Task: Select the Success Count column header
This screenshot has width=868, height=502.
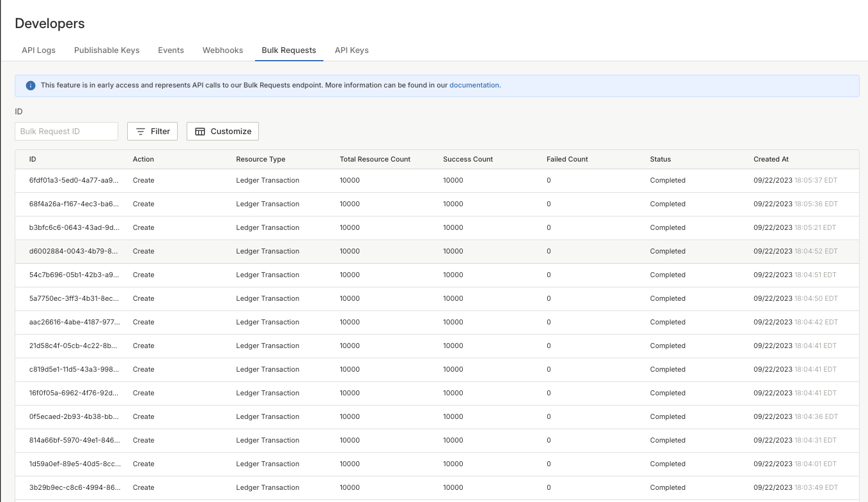Action: click(x=468, y=159)
